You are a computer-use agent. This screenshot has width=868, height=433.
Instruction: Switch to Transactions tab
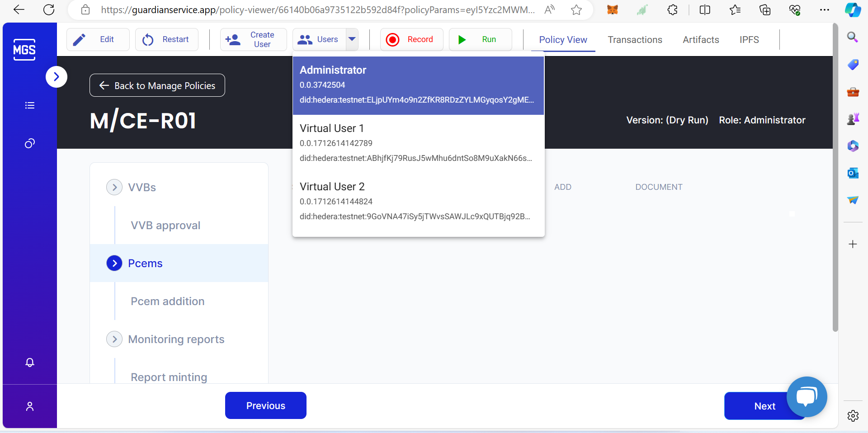(635, 40)
